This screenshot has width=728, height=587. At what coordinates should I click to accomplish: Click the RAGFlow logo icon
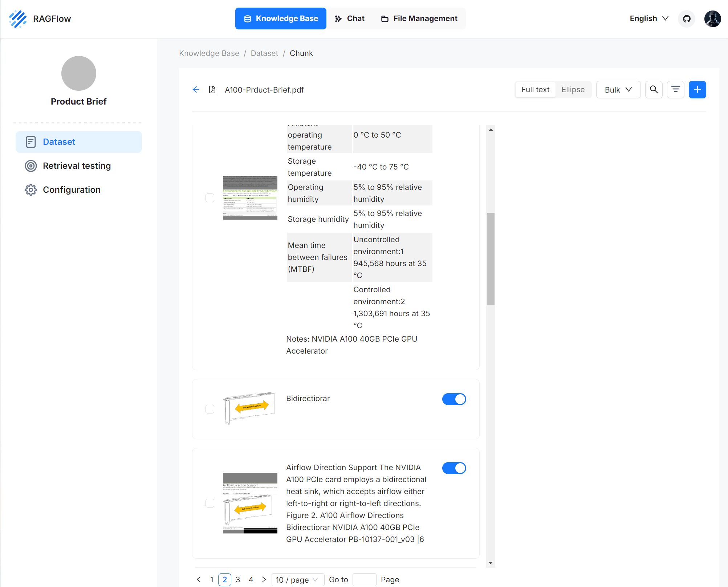coord(18,19)
